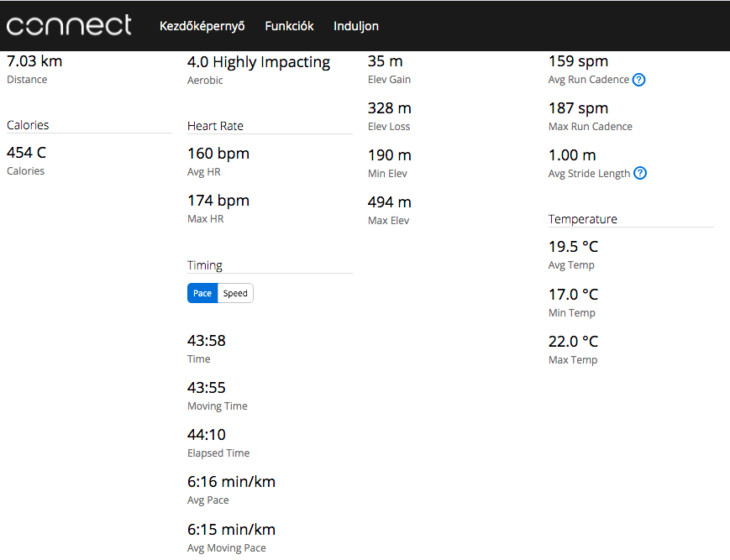Open help icon beside Avg Run Cadence
730x560 pixels.
point(638,80)
